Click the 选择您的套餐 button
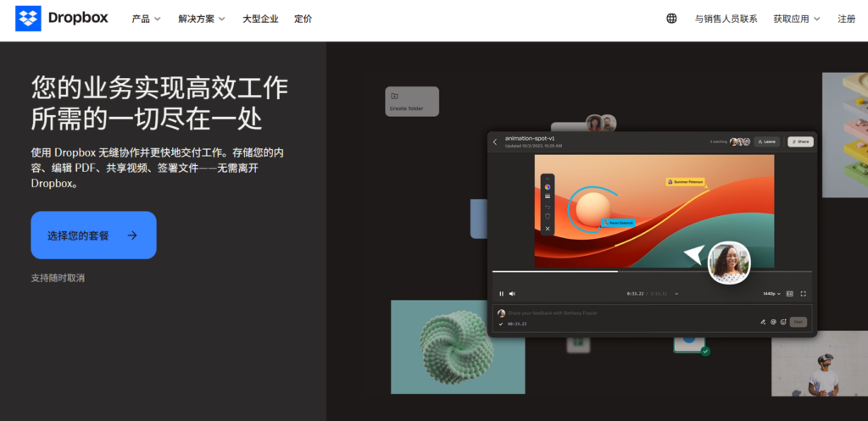 93,235
